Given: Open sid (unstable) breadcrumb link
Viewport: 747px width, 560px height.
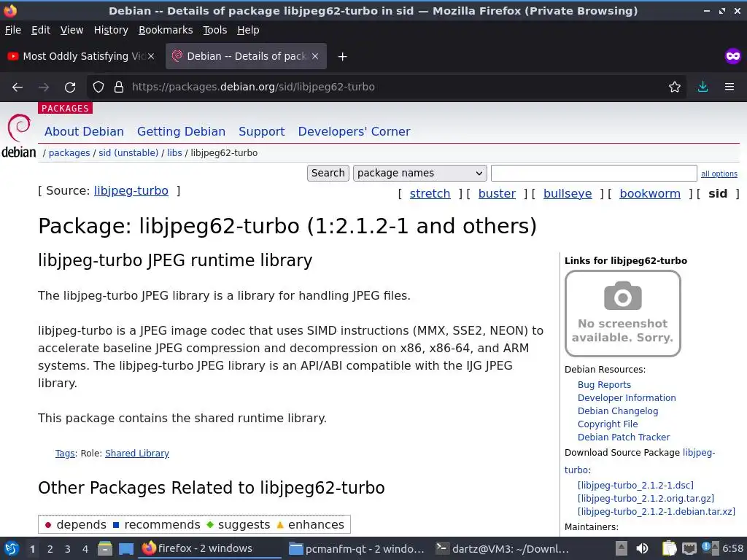Looking at the screenshot, I should pyautogui.click(x=128, y=153).
